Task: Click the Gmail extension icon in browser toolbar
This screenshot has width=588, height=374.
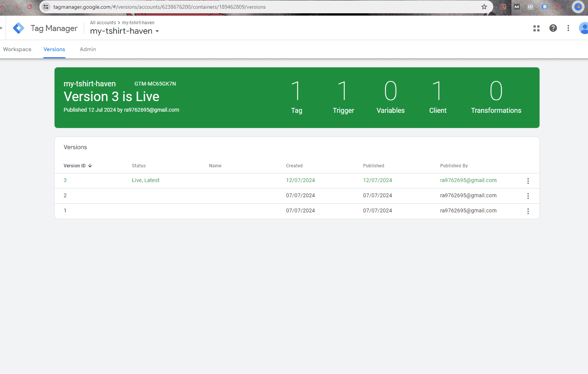Action: [x=517, y=7]
